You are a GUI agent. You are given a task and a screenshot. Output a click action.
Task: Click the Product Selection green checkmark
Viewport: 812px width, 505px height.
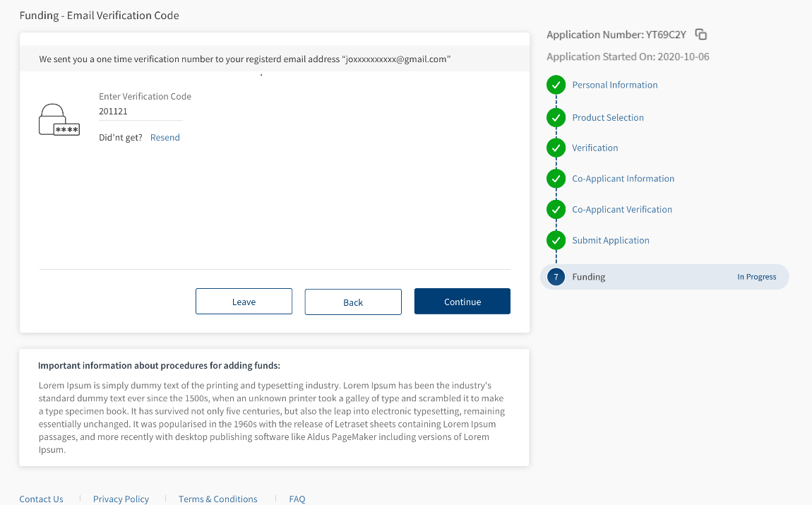pos(556,118)
